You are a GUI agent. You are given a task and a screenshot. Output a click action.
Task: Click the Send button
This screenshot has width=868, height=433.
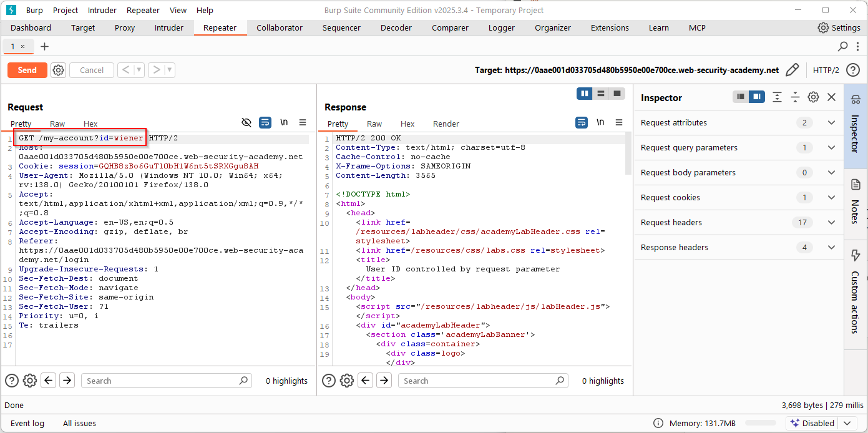coord(27,70)
